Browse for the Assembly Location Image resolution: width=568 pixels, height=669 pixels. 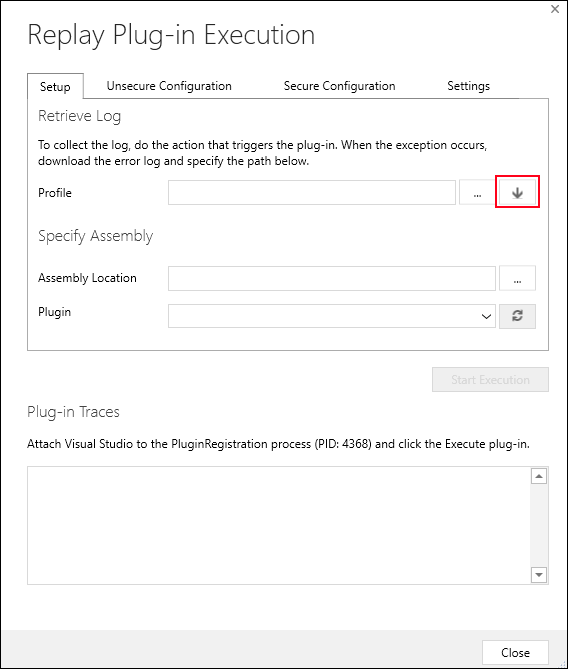tap(517, 278)
